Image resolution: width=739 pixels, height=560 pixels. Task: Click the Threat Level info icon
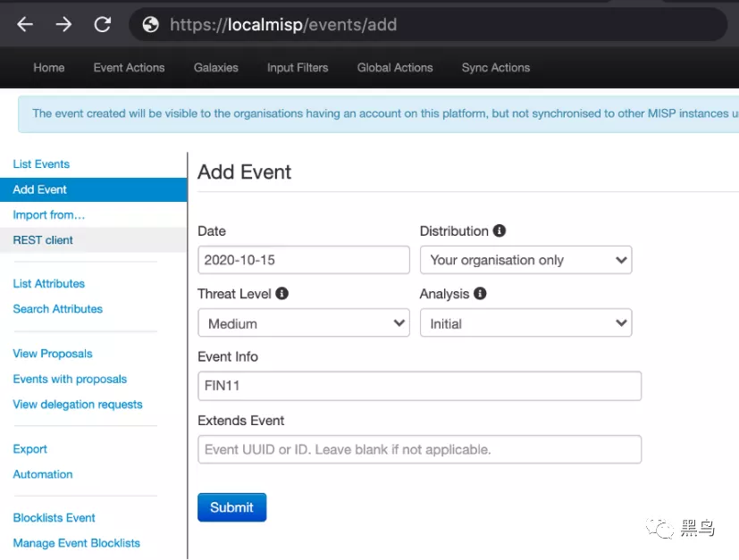point(282,293)
